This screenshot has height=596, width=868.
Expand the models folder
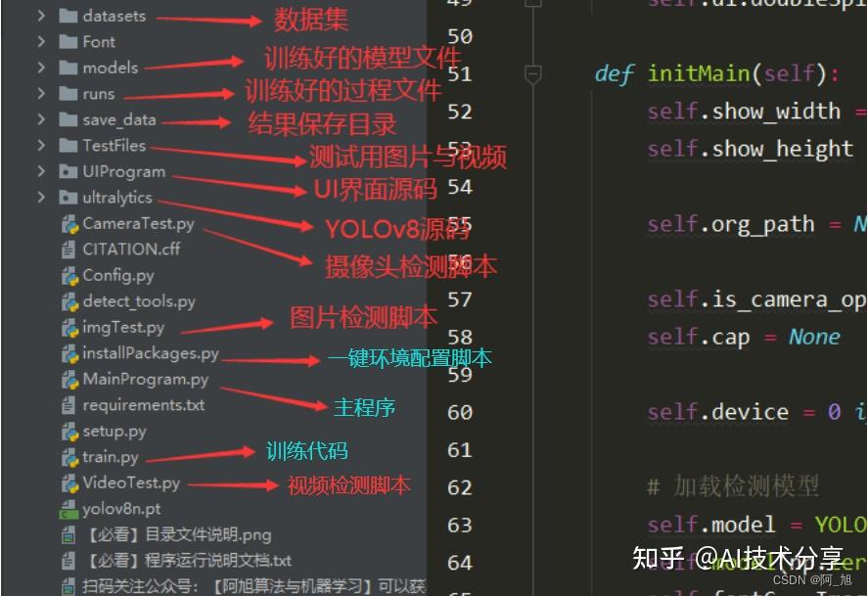click(41, 68)
